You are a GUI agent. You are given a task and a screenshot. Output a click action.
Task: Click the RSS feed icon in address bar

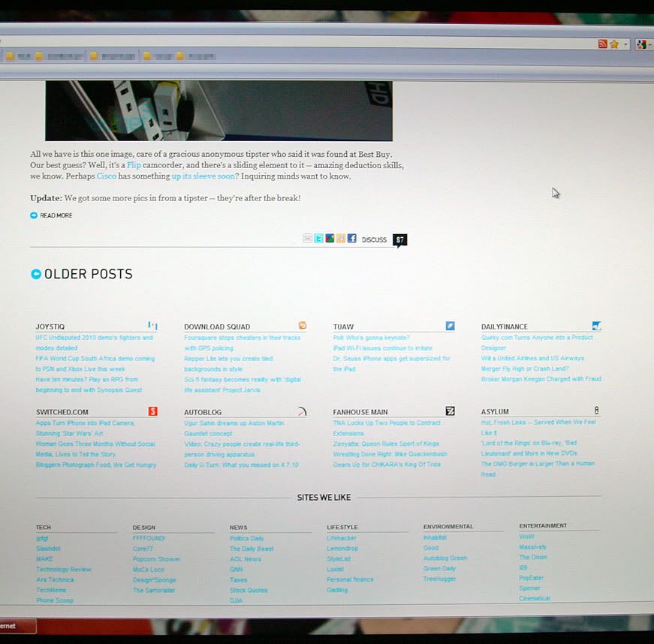[x=602, y=44]
